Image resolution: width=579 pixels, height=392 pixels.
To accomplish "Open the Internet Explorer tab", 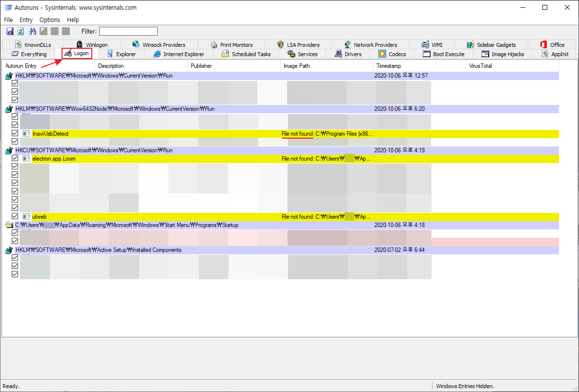I will coord(179,54).
